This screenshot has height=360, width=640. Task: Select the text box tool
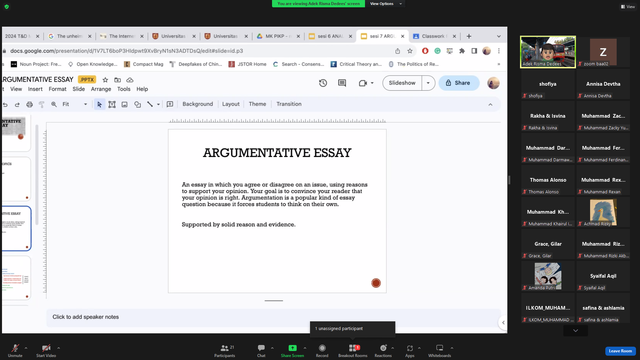click(x=112, y=104)
